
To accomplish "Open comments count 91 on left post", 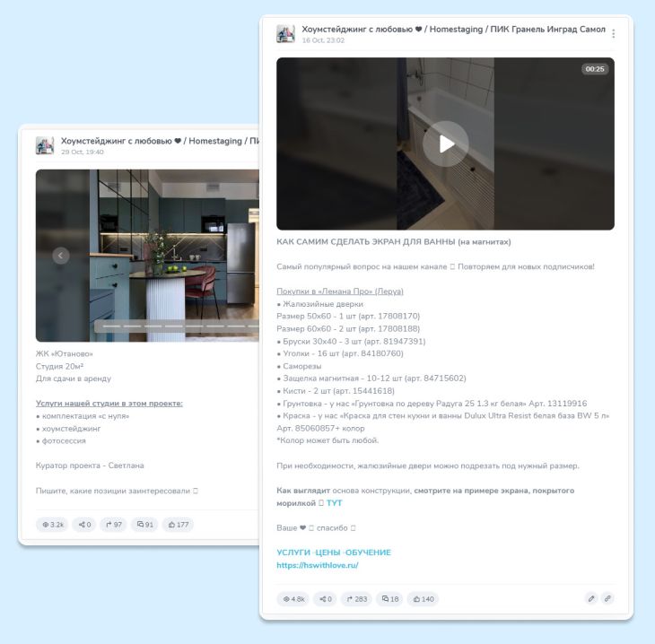I will [x=144, y=525].
